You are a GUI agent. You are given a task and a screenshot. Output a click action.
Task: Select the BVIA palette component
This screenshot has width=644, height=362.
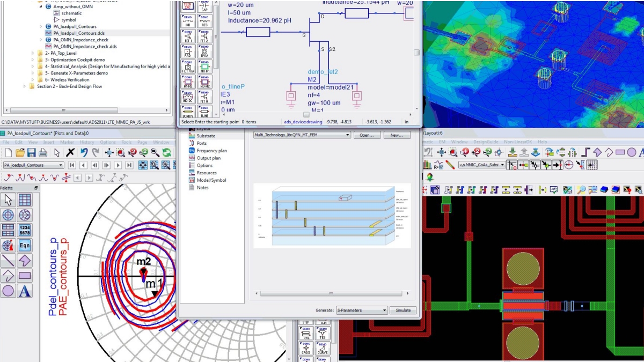tap(204, 51)
